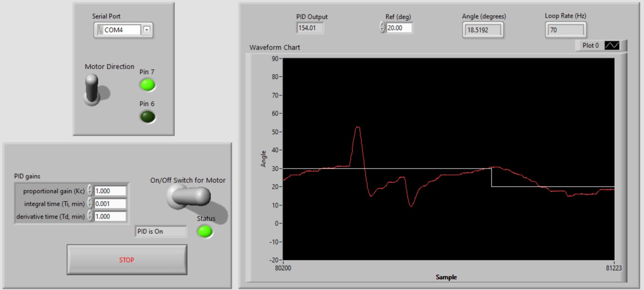Click the PID Output indicator value
The height and width of the screenshot is (290, 644).
pos(310,28)
